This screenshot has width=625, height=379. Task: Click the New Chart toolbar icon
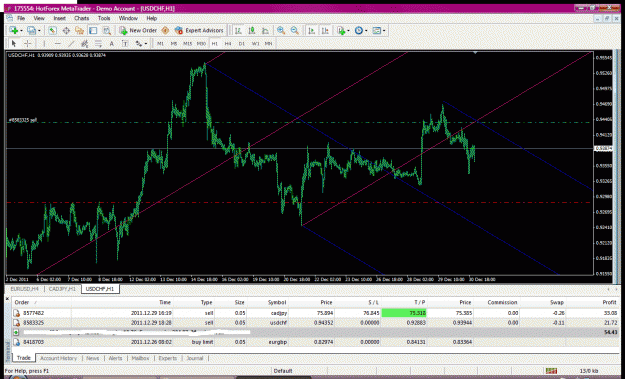(14, 30)
